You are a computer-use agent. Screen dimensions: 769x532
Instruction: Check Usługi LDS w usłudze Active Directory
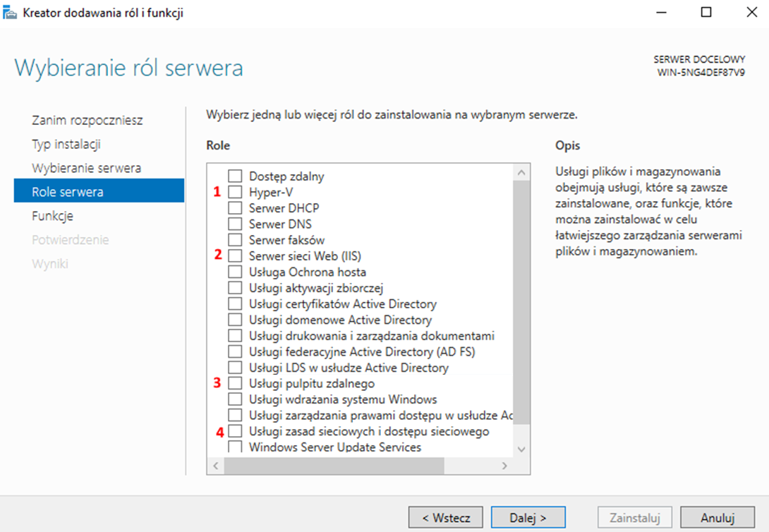coord(235,368)
